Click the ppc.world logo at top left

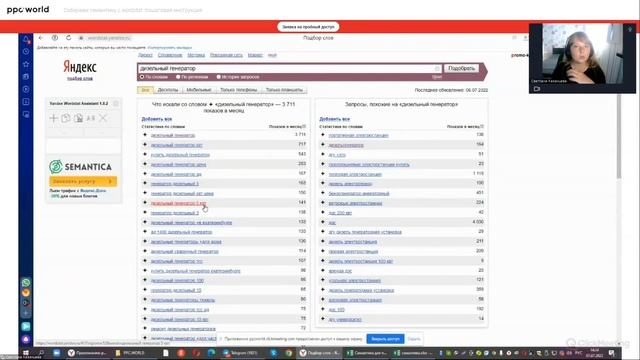[x=28, y=9]
